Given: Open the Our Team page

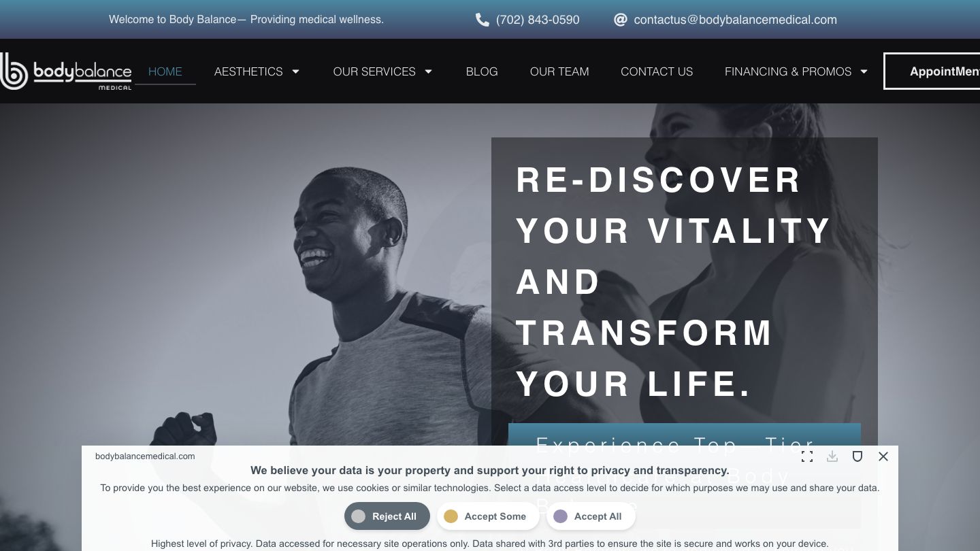Looking at the screenshot, I should (559, 71).
